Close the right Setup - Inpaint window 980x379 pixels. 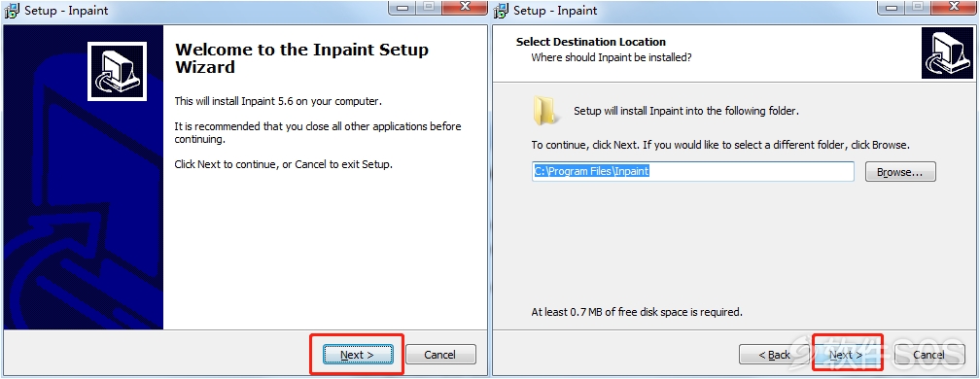coord(954,7)
